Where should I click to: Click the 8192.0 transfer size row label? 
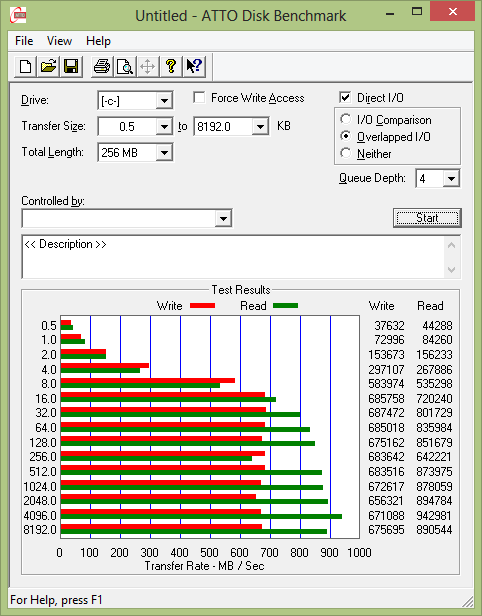tap(40, 530)
